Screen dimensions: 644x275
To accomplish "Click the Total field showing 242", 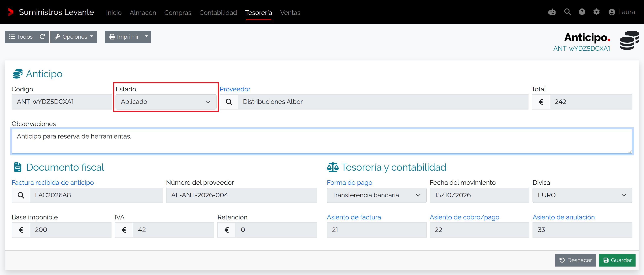I will click(x=591, y=102).
